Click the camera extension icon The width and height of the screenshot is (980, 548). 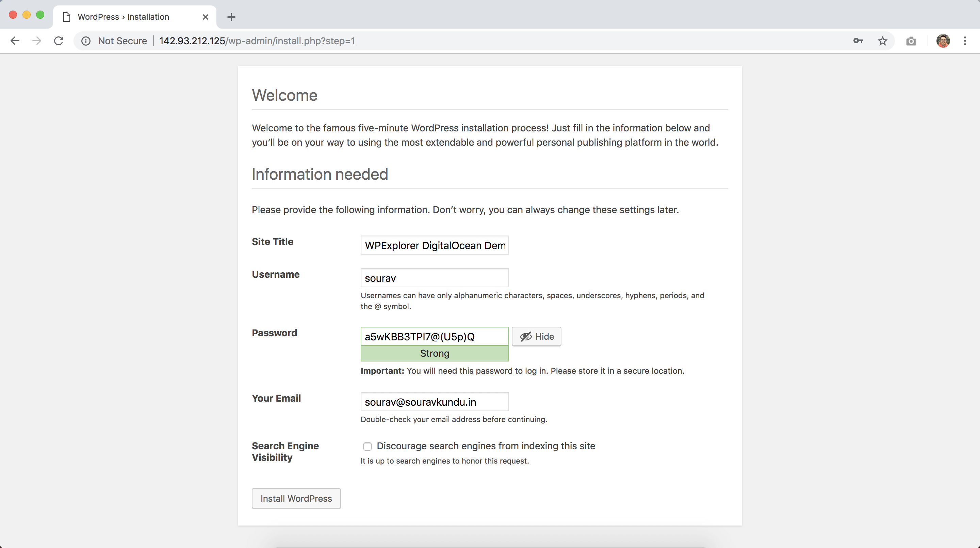[x=911, y=41]
